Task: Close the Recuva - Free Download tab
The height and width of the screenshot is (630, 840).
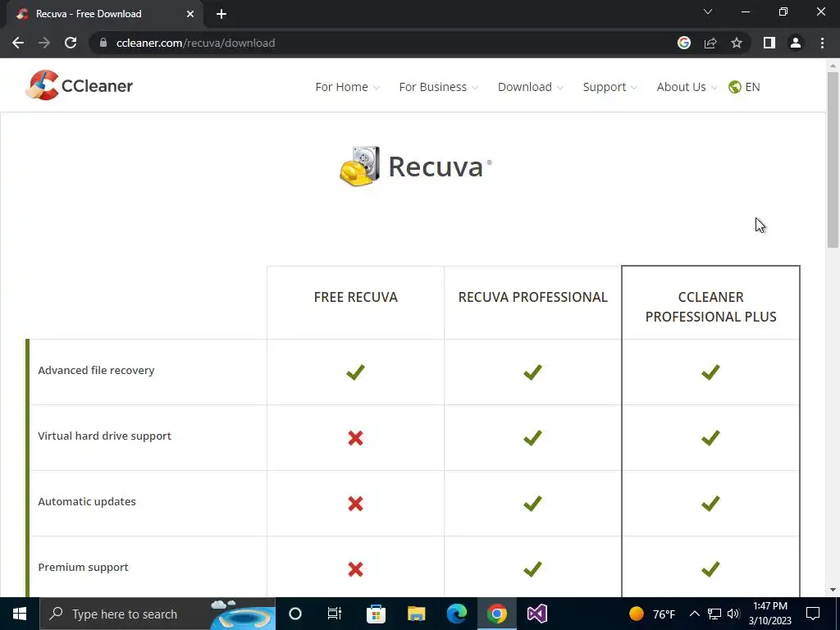Action: pyautogui.click(x=190, y=14)
